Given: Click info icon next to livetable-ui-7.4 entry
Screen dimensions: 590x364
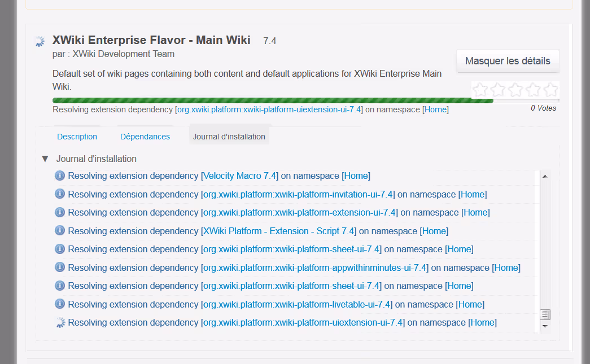Looking at the screenshot, I should (x=60, y=304).
